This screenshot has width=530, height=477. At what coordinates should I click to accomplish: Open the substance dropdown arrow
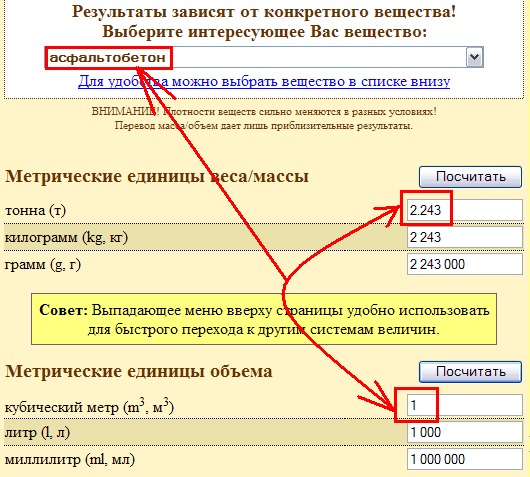tap(475, 57)
